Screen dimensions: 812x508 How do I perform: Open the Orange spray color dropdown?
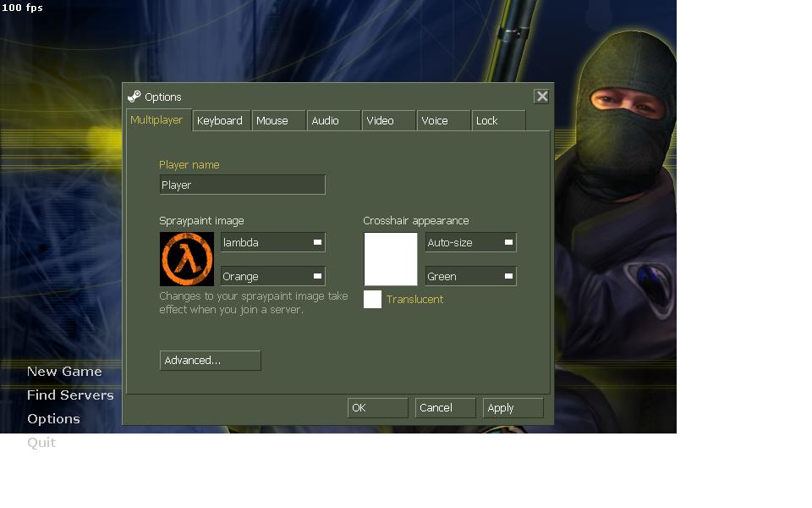273,276
